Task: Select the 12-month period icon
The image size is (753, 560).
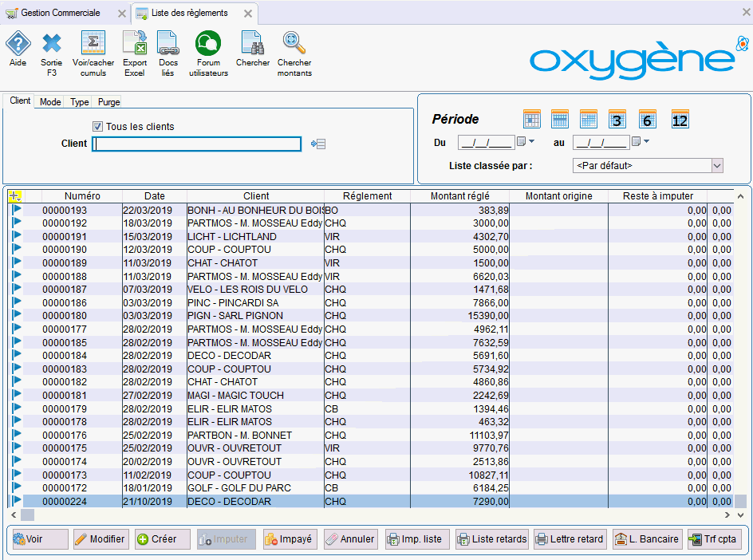Action: point(680,120)
